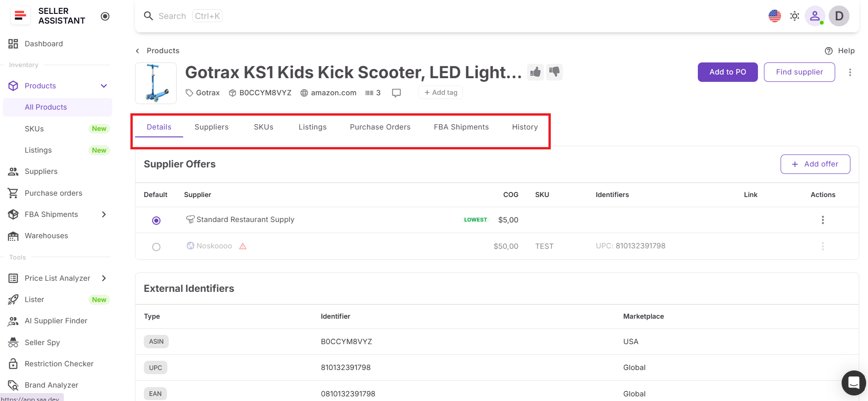Screen dimensions: 868x401
Task: Switch to the Suppliers tab
Action: [211, 127]
